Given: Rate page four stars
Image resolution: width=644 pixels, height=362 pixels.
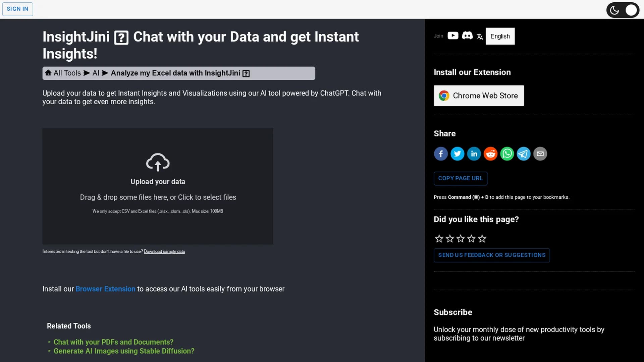Looking at the screenshot, I should [471, 239].
